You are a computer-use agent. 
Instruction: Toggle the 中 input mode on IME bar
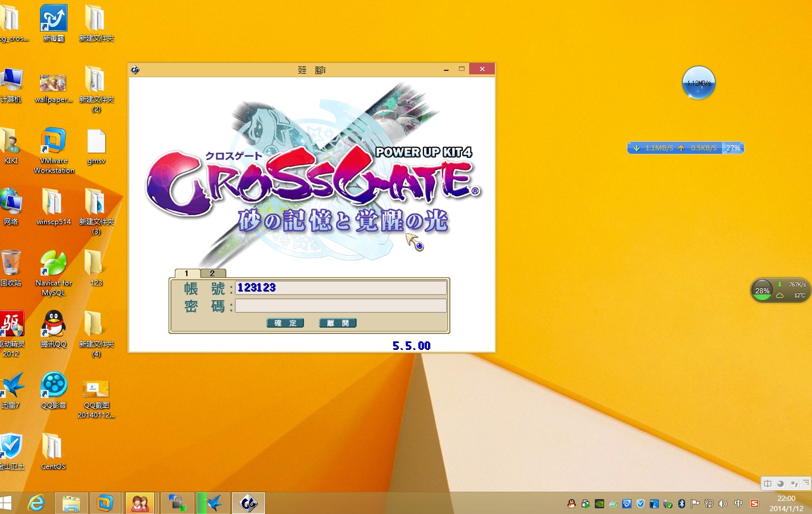(767, 484)
